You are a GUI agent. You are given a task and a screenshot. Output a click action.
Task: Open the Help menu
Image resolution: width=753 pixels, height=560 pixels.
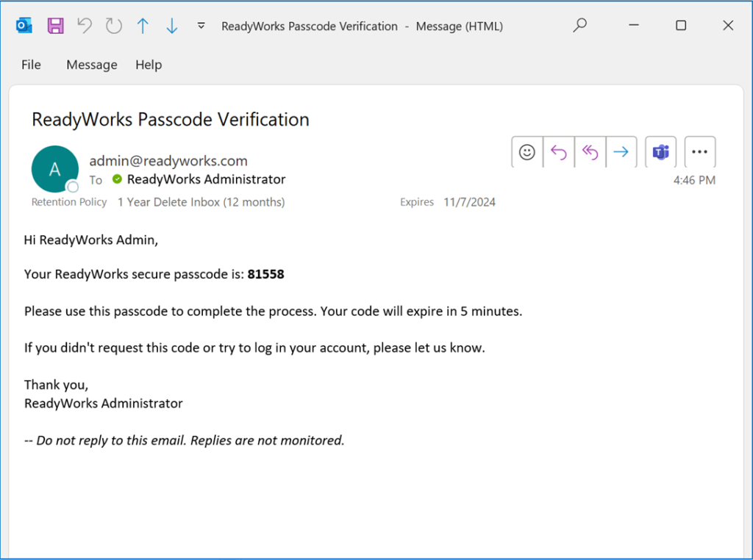pos(149,65)
